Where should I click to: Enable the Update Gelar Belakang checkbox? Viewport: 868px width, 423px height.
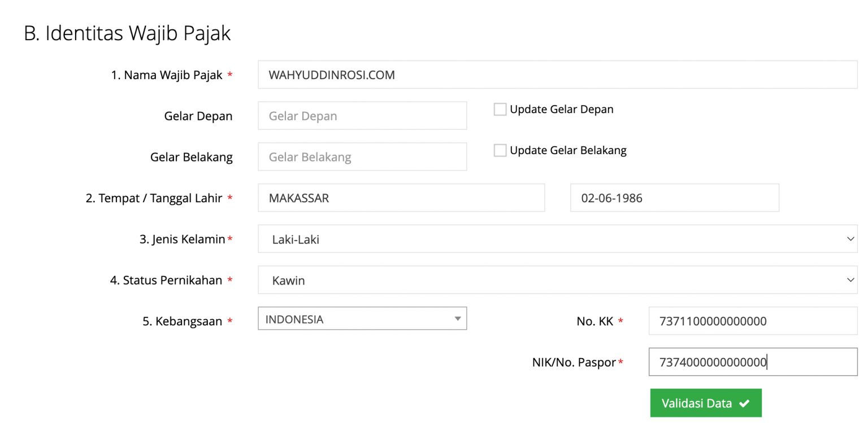click(x=500, y=150)
